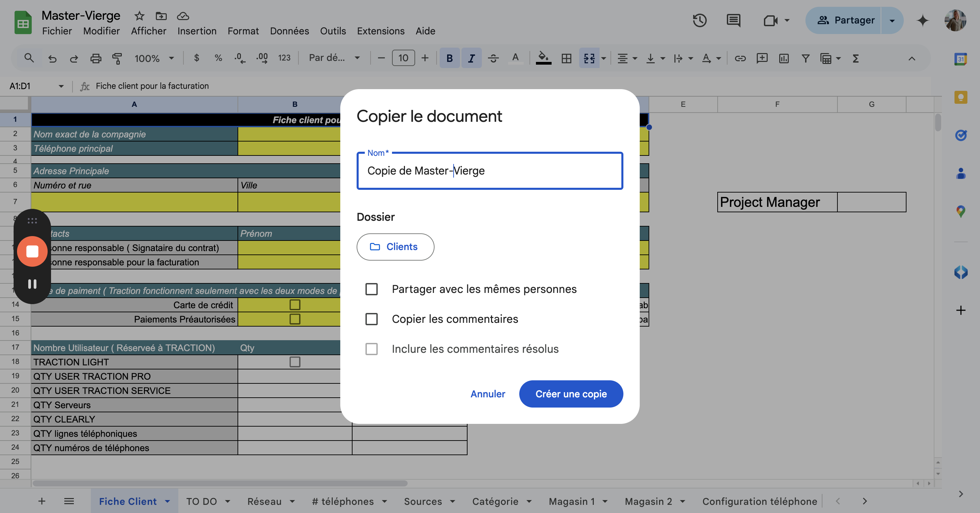Create a filter funnel icon
Image resolution: width=980 pixels, height=513 pixels.
click(x=805, y=58)
